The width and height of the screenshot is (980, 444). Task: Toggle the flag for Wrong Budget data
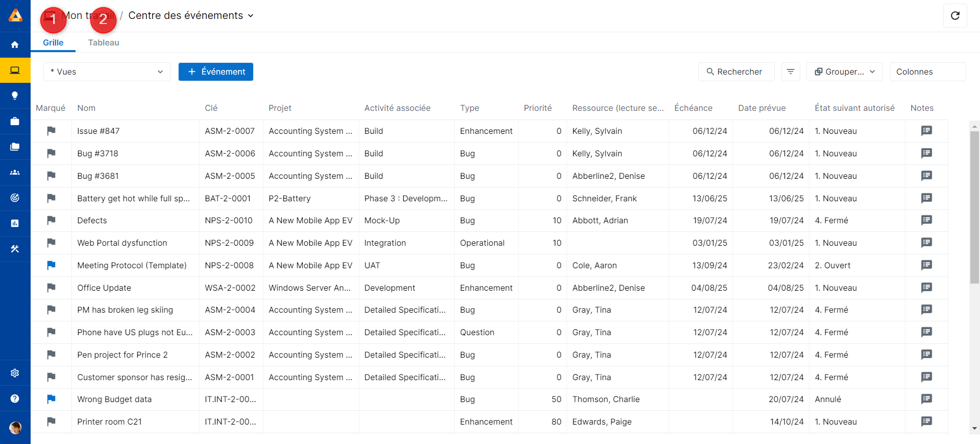click(51, 399)
